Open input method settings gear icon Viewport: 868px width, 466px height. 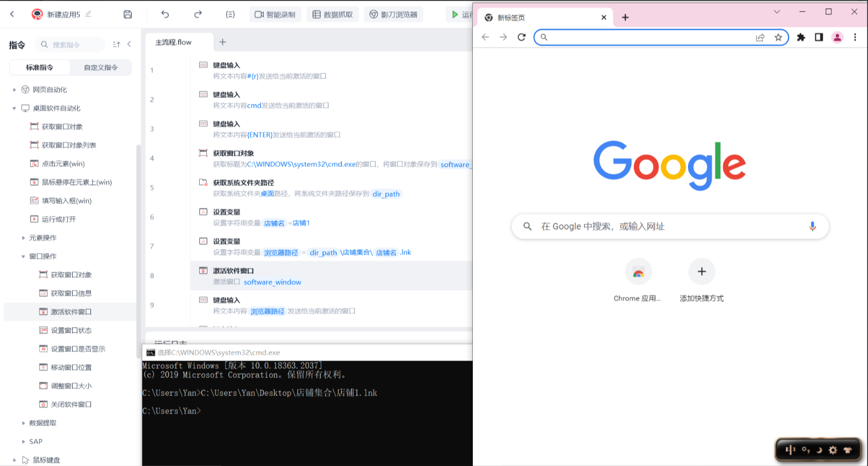point(833,450)
